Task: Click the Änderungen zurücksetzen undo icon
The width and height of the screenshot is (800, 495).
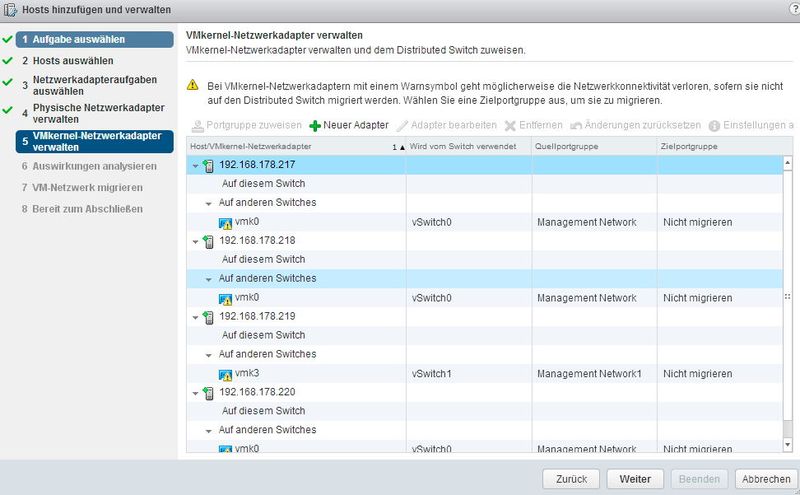Action: (x=576, y=126)
